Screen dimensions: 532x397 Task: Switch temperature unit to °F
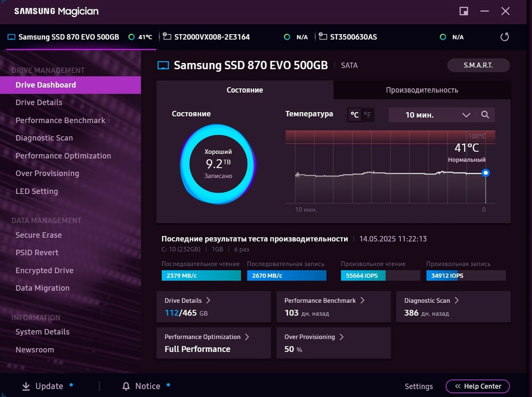tap(368, 115)
